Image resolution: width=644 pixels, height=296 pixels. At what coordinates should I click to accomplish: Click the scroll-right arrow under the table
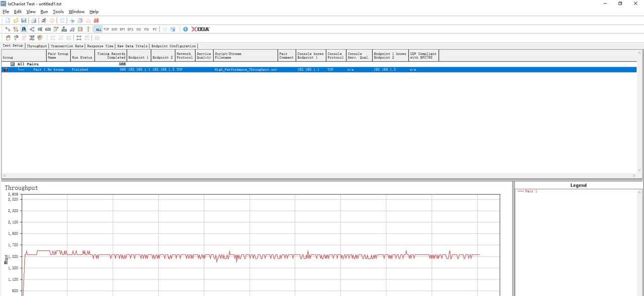coord(634,175)
